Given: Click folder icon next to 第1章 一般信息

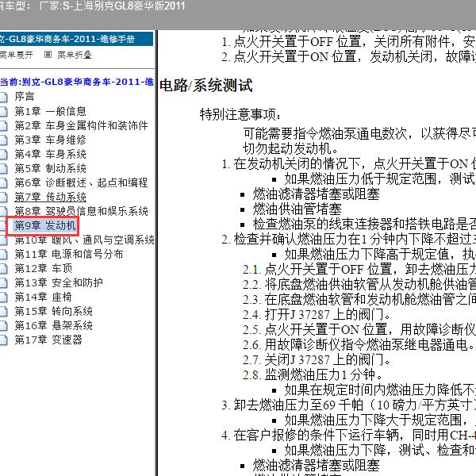Looking at the screenshot, I should [3, 111].
